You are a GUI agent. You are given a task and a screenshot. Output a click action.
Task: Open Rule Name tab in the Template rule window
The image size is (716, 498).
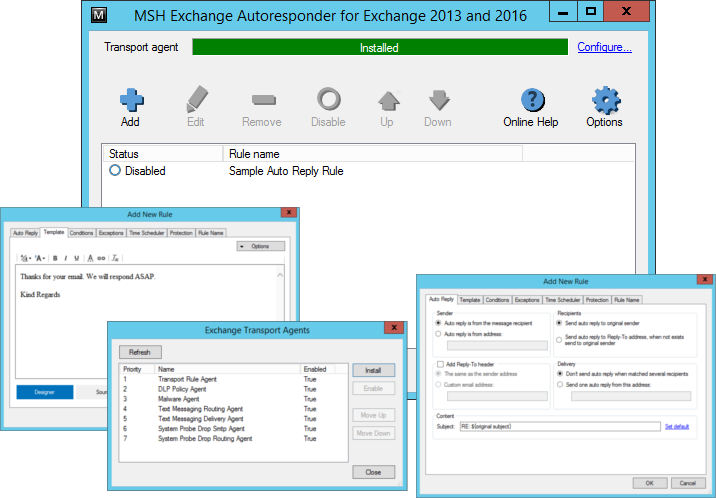pos(211,233)
